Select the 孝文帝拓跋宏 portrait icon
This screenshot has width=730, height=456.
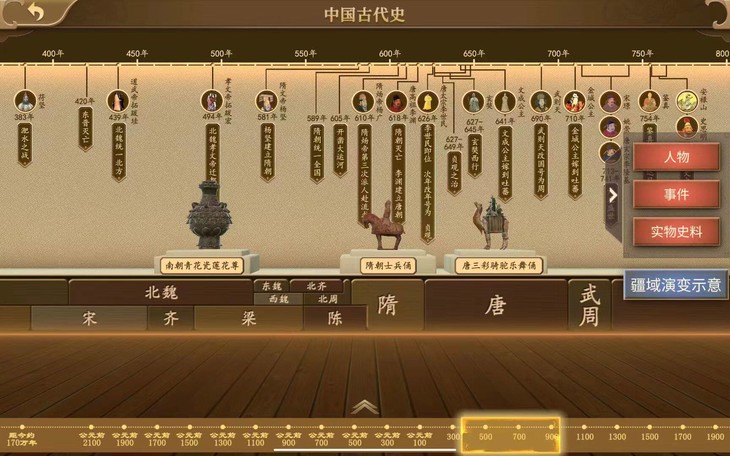[x=212, y=101]
